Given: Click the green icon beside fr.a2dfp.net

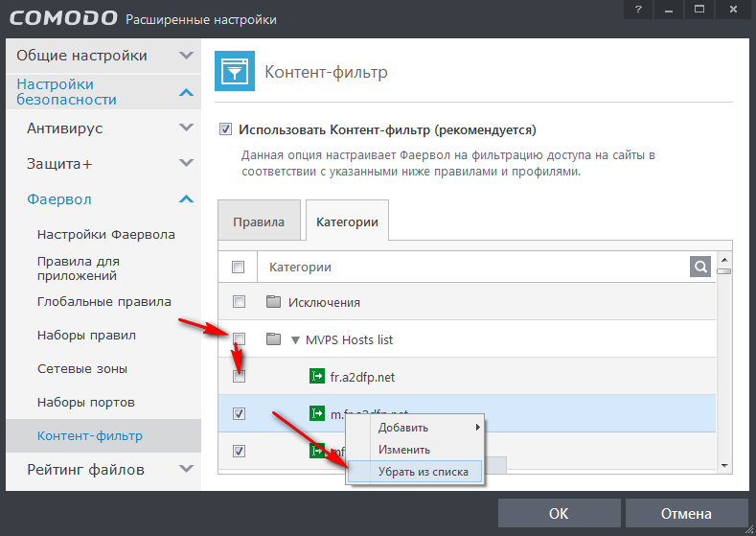Looking at the screenshot, I should click(x=317, y=377).
